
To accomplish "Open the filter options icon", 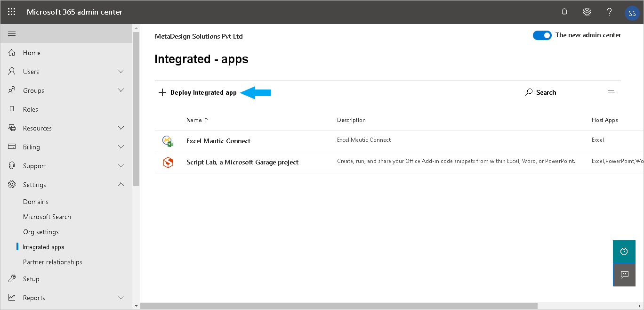I will tap(611, 92).
